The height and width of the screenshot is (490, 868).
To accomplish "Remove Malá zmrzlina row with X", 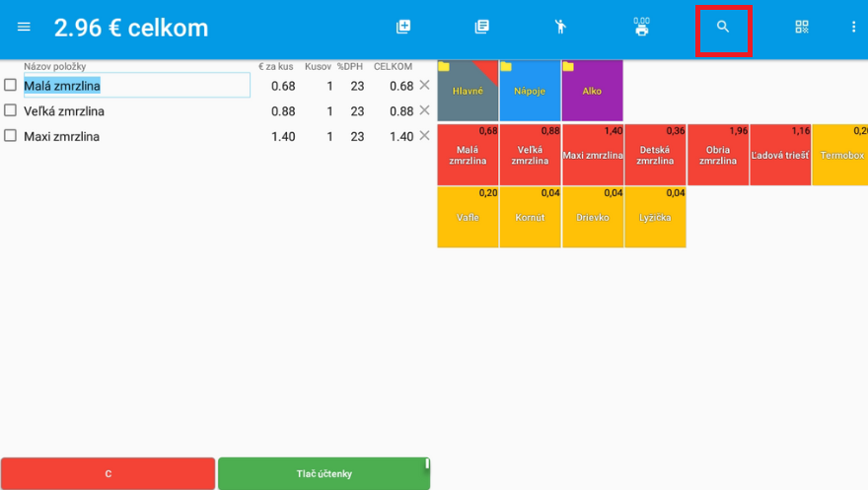I will pos(424,86).
